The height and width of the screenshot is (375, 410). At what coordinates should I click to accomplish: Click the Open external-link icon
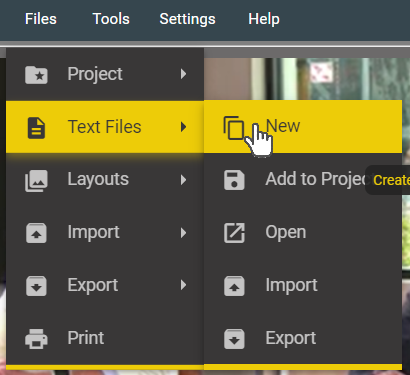pos(234,233)
